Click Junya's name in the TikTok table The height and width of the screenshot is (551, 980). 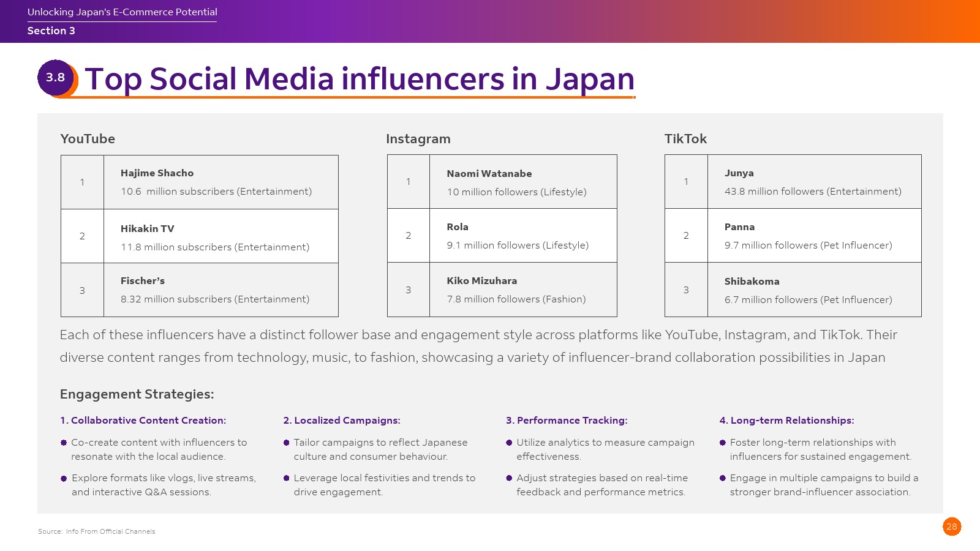739,173
